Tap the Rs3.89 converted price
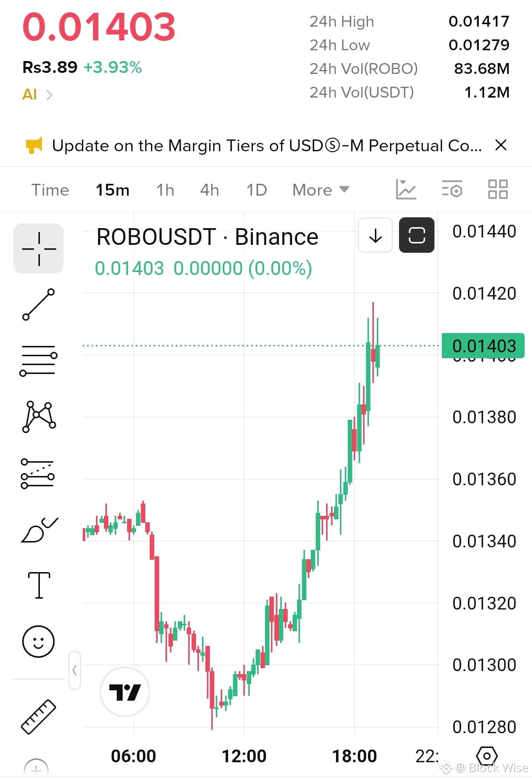Image resolution: width=532 pixels, height=780 pixels. pos(50,67)
